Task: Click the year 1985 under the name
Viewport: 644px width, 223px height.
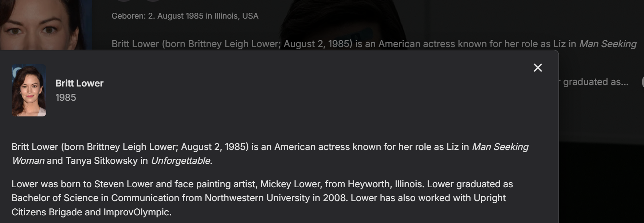Action: coord(66,97)
